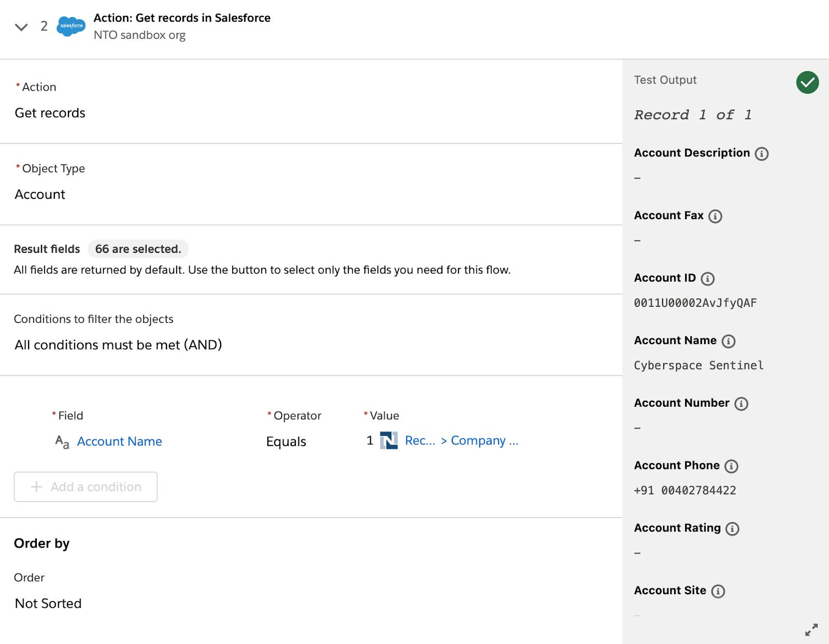Screen dimensions: 829x644
Task: Click the Account Name field link
Action: pyautogui.click(x=119, y=441)
